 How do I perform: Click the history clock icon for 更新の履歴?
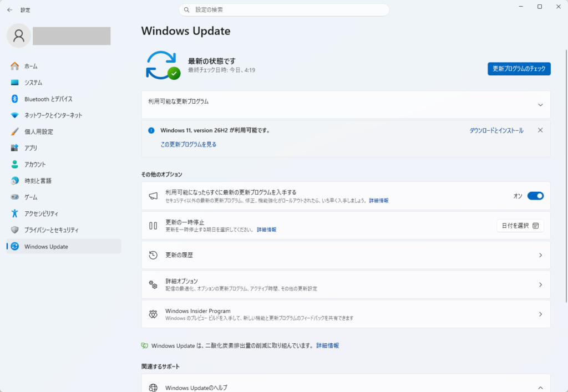(153, 255)
